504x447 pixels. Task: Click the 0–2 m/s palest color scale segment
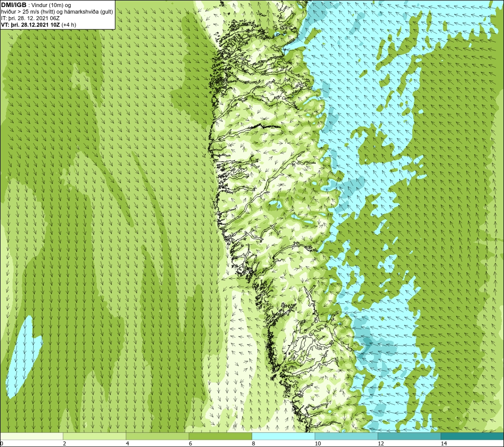coord(31,436)
